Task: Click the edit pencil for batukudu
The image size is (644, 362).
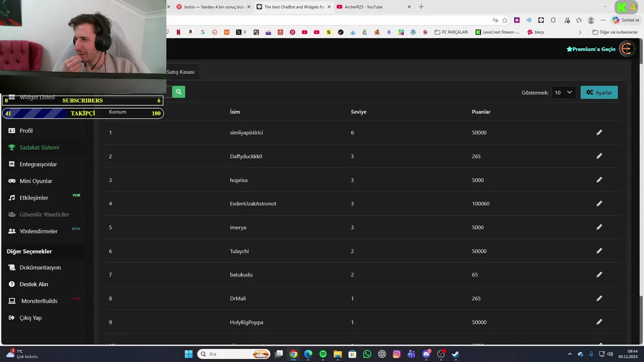Action: click(x=599, y=275)
